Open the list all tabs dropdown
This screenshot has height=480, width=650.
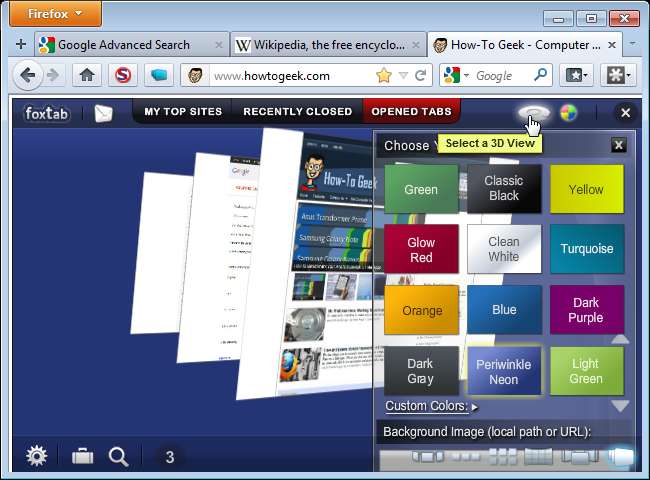[632, 44]
